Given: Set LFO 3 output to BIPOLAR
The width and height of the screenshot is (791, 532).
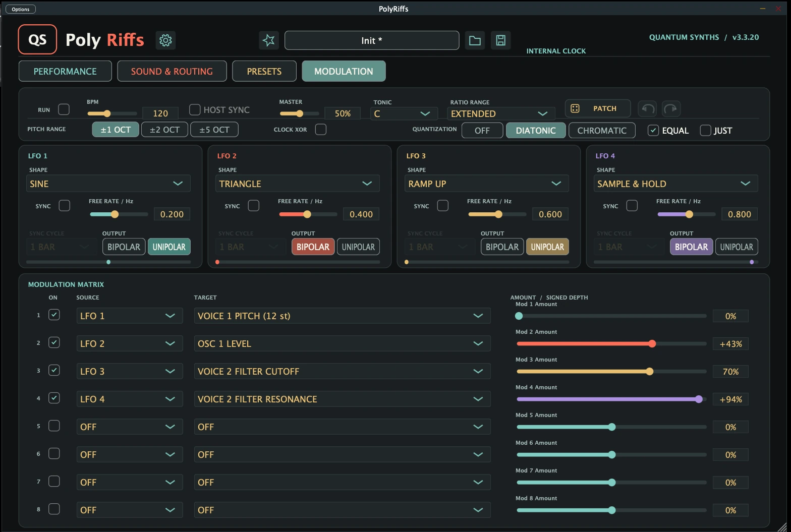Looking at the screenshot, I should click(x=502, y=247).
